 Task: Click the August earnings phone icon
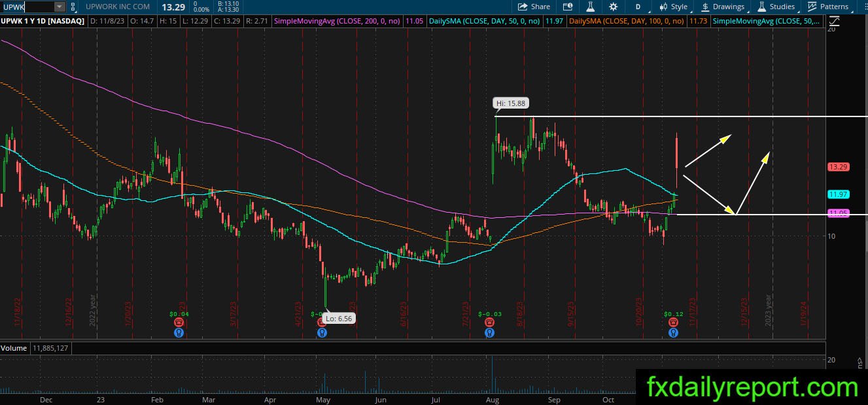tap(489, 323)
